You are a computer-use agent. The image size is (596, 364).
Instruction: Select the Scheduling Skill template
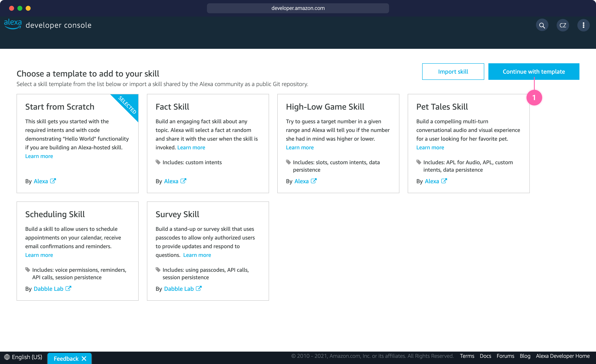click(77, 251)
